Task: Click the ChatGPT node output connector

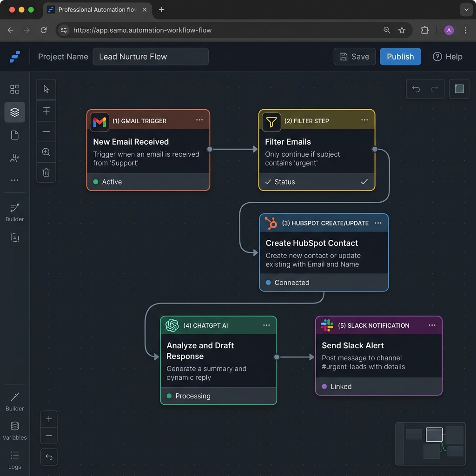Action: tap(277, 357)
